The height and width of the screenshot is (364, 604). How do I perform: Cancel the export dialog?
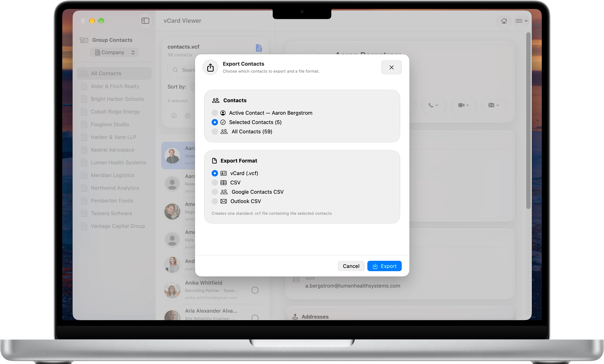(351, 266)
